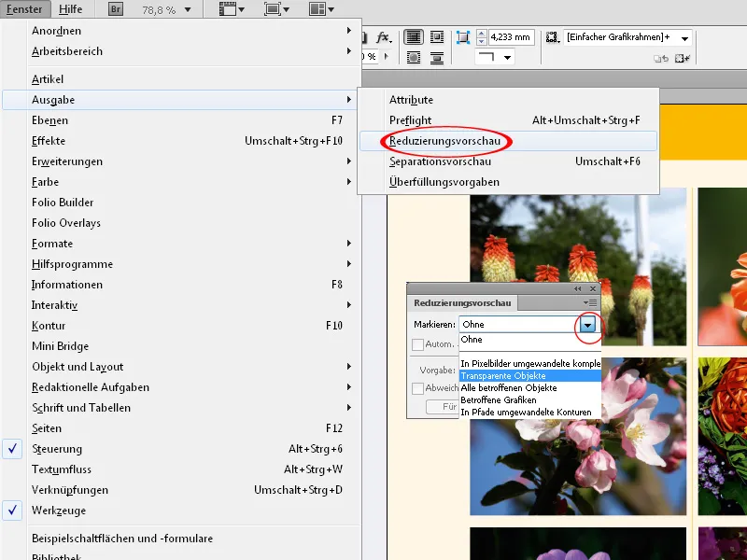Click the corner options frame icon

coord(462,37)
